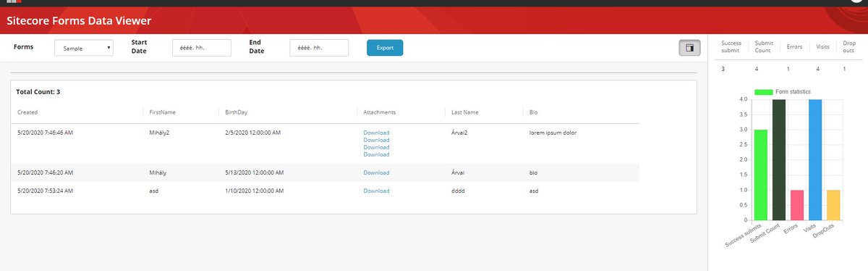
Task: Click the Total Count: 3 label
Action: (x=38, y=92)
